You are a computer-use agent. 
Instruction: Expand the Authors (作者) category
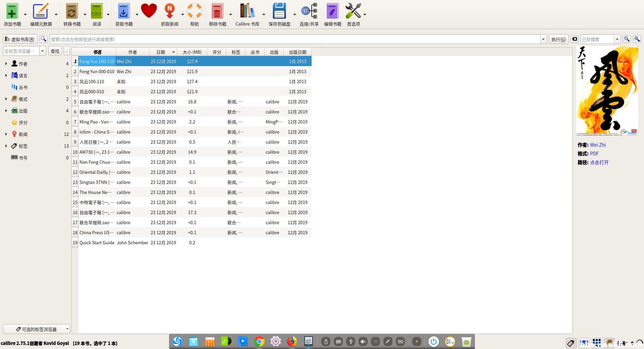pos(6,63)
